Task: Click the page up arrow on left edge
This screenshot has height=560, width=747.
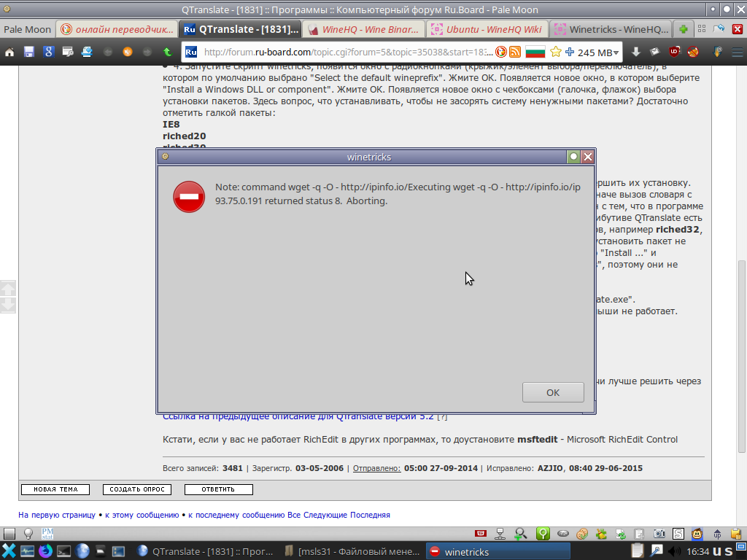Action: 8,288
